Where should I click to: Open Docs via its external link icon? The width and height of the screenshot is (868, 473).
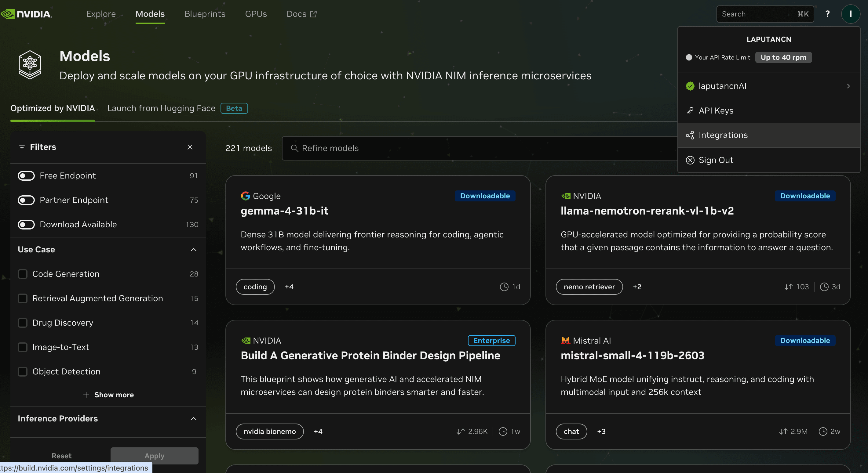313,14
